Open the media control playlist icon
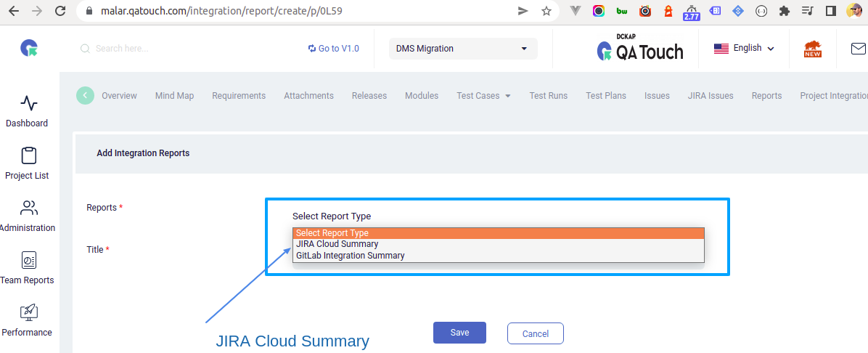 (807, 11)
